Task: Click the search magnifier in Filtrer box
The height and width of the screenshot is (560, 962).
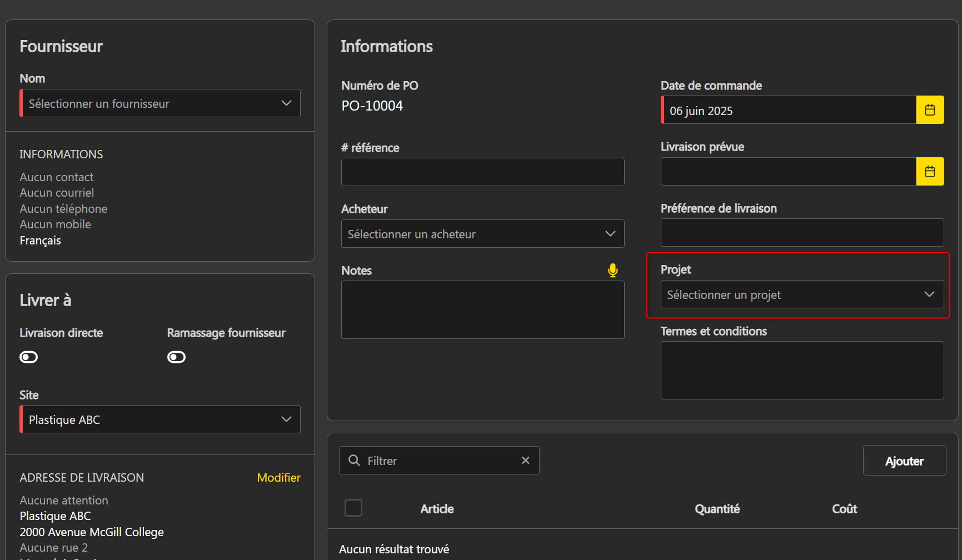Action: tap(354, 460)
